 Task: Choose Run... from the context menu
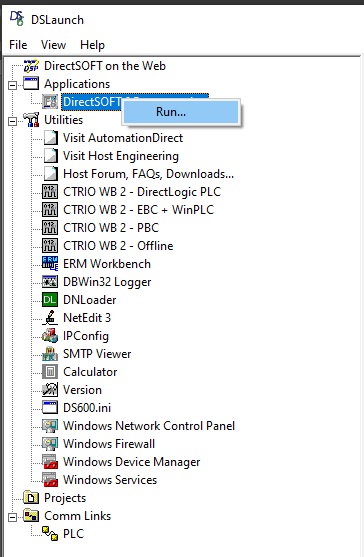(x=181, y=112)
